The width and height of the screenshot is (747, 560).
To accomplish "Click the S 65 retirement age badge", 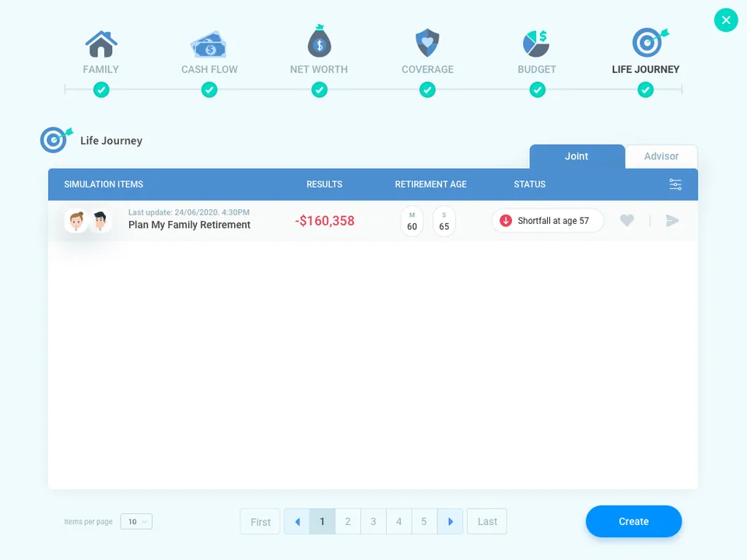I will point(444,221).
